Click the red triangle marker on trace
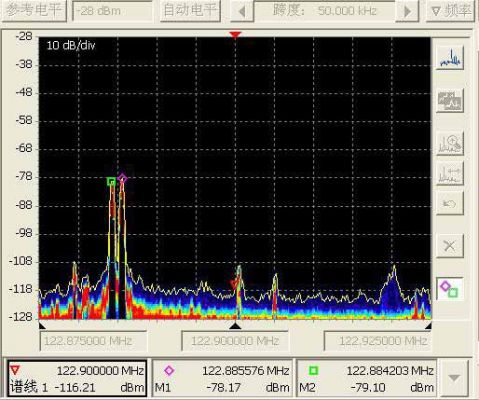479x400 pixels. (x=234, y=285)
